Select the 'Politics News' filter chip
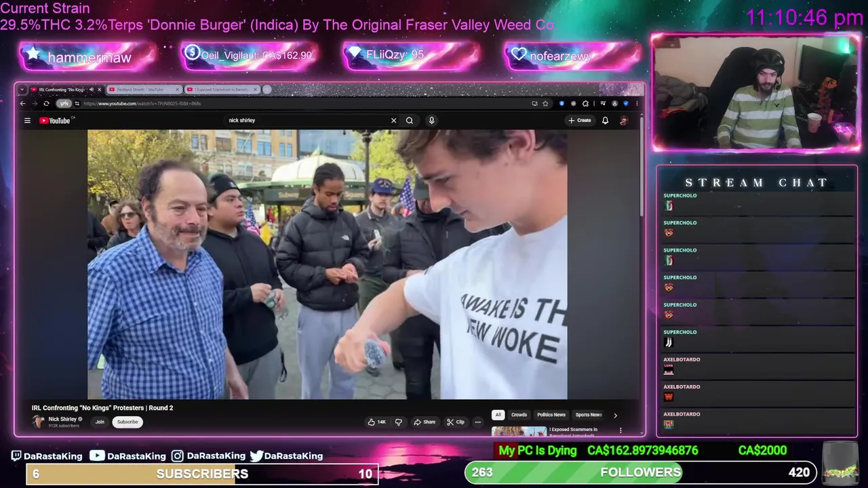The image size is (868, 488). (551, 415)
